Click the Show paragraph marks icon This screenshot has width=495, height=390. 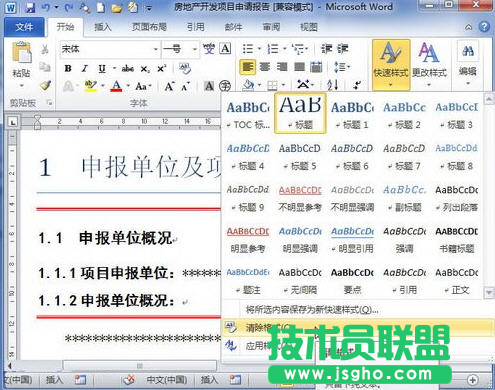click(357, 85)
